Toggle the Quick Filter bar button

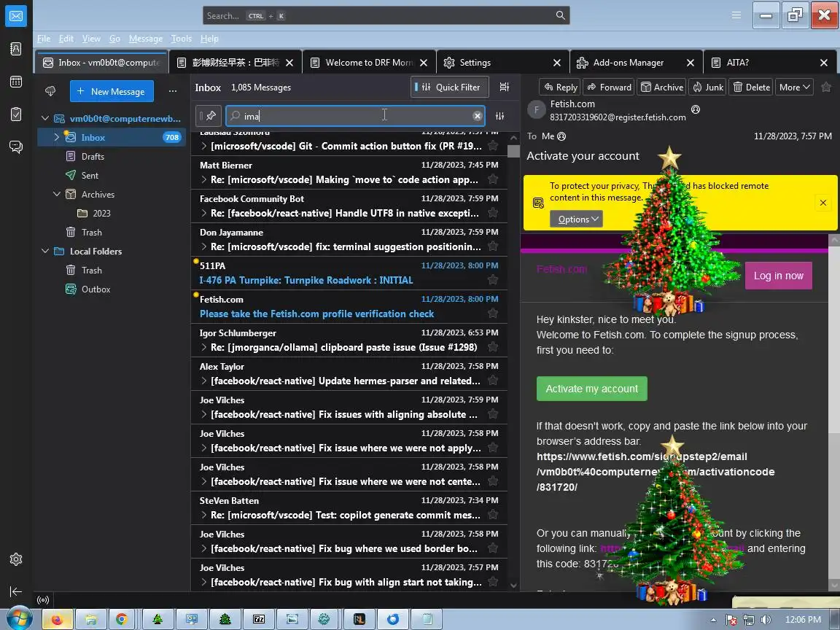tap(449, 87)
